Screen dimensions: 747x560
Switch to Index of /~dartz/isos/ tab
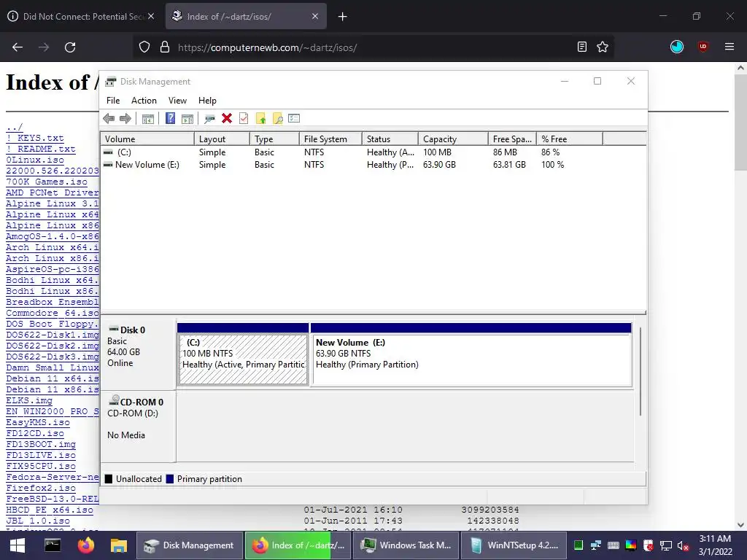click(x=246, y=16)
